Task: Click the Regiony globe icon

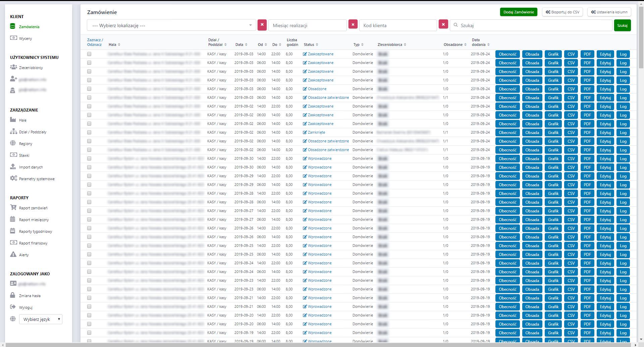Action: (13, 143)
